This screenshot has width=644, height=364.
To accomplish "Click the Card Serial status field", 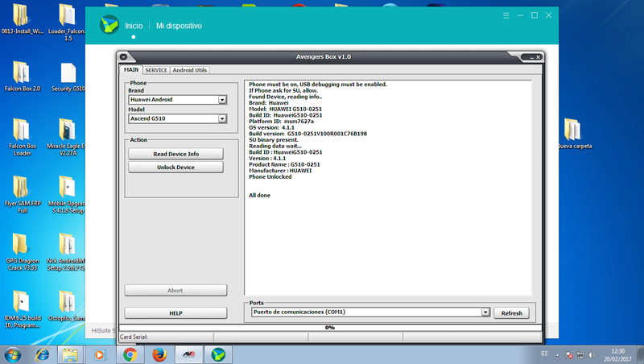I will [166, 337].
